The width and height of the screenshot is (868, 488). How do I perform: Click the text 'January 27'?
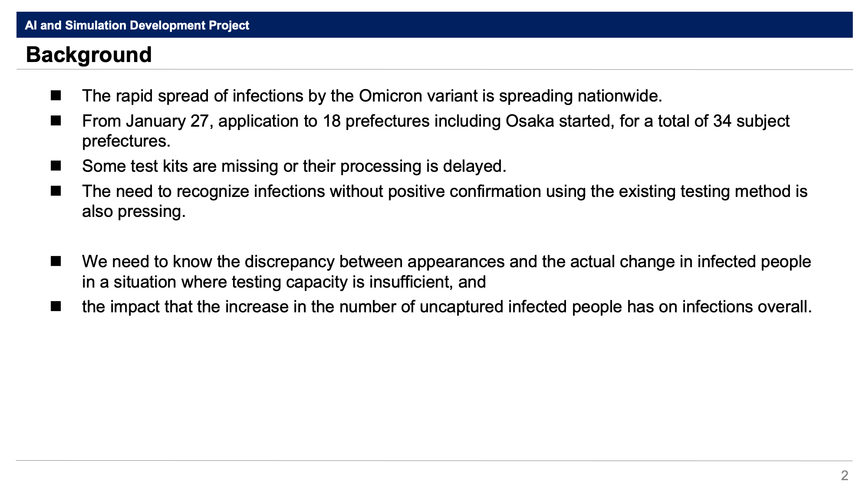168,121
